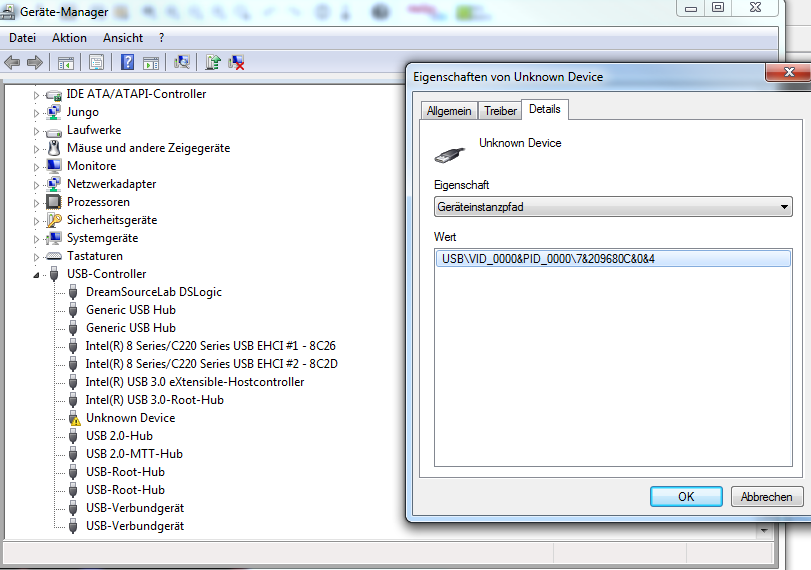Click the mouse icon beside Mäuse und andere Zeigegeräte
Image resolution: width=811 pixels, height=570 pixels.
coord(54,148)
